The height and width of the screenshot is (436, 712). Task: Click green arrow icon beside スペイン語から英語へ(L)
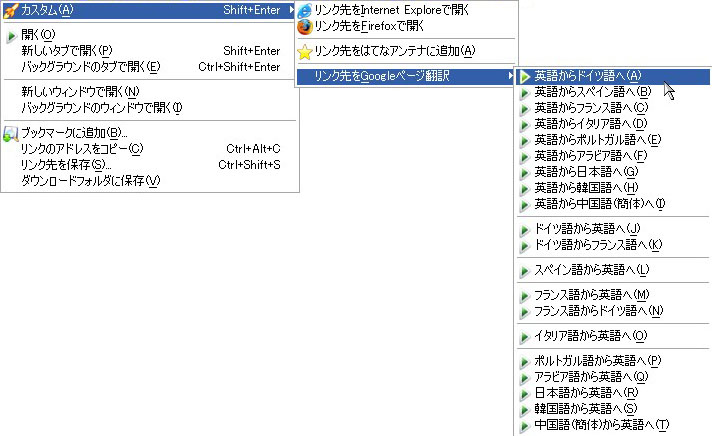coord(525,271)
